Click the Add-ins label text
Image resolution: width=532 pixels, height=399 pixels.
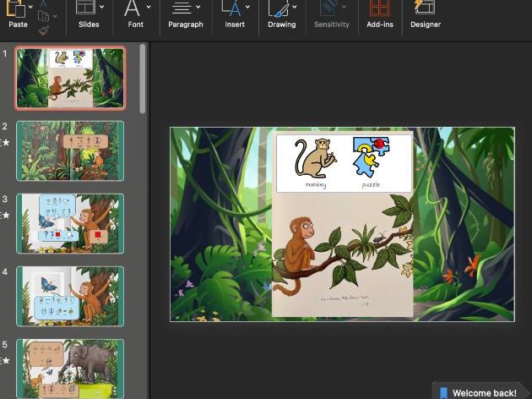(x=380, y=25)
